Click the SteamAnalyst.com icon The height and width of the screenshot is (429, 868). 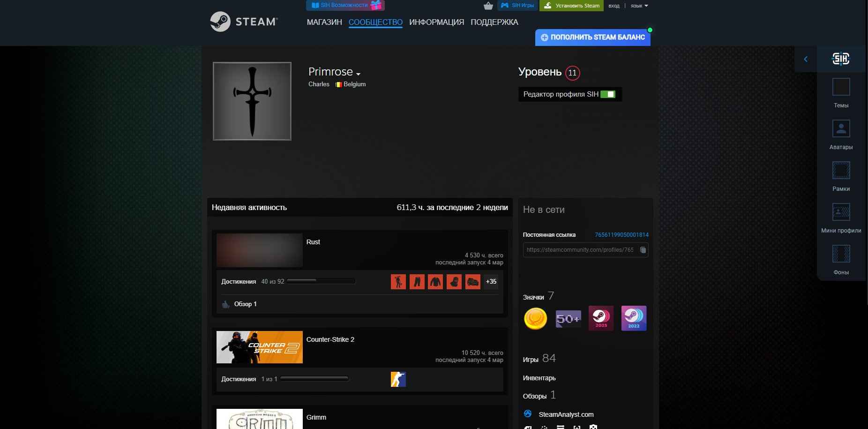[x=528, y=414]
